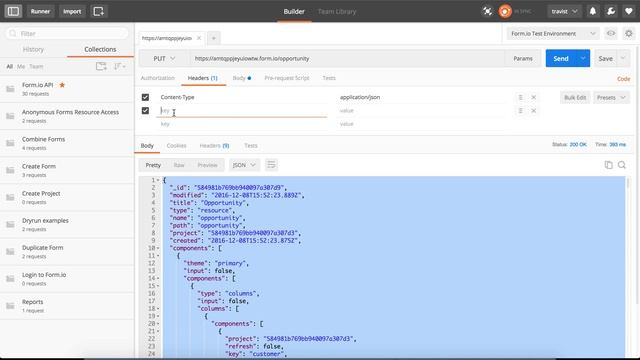Switch to History tab in sidebar
The height and width of the screenshot is (360, 640).
tap(33, 49)
